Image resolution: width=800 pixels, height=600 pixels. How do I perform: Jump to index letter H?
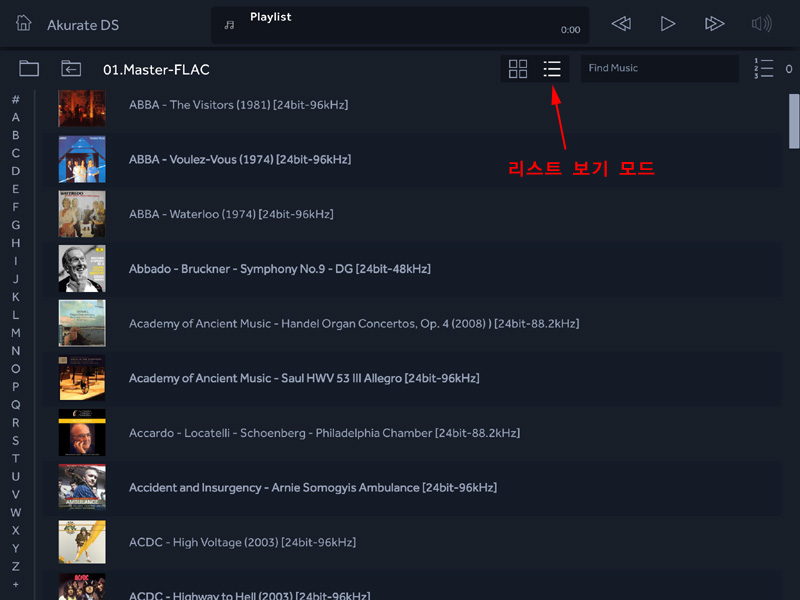pyautogui.click(x=16, y=243)
